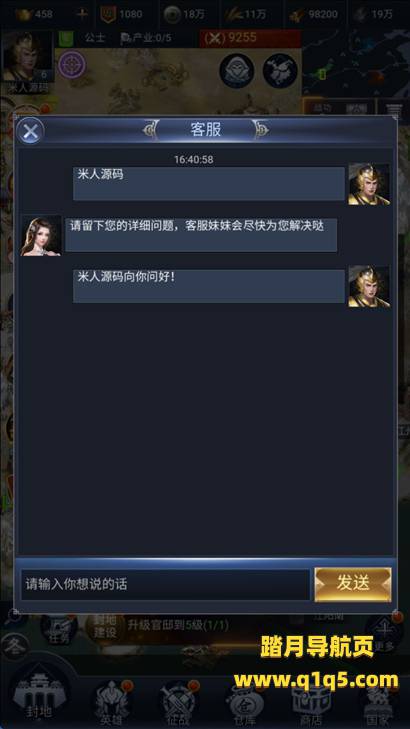Open the 国家 nation icon
Screen dimensions: 410x729
[x=377, y=704]
